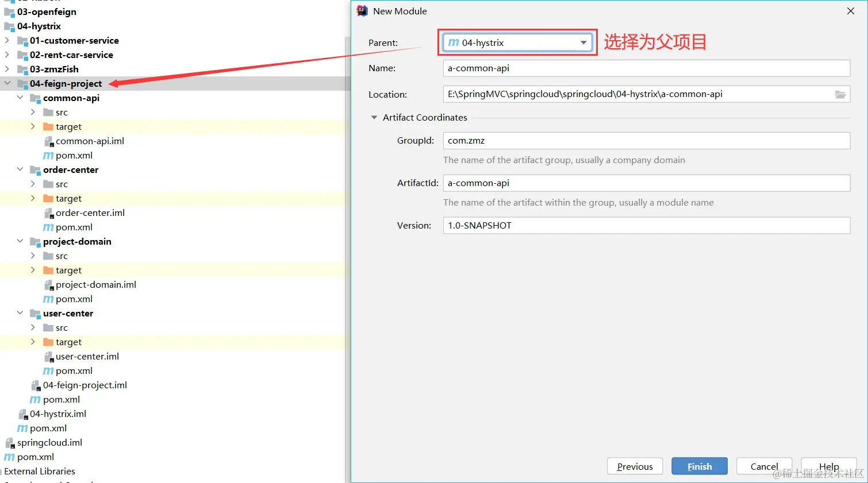The height and width of the screenshot is (483, 868).
Task: Click iml file icon of springcloud.iml
Action: (10, 443)
